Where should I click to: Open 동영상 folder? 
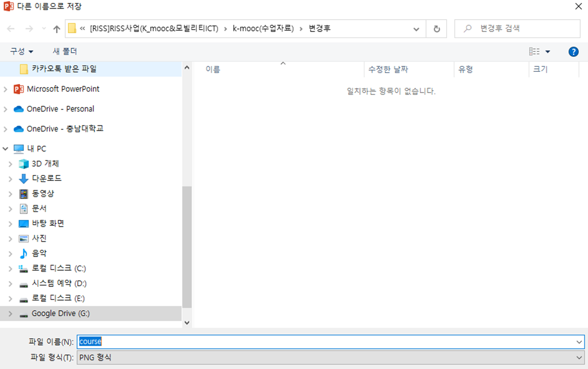click(x=43, y=194)
